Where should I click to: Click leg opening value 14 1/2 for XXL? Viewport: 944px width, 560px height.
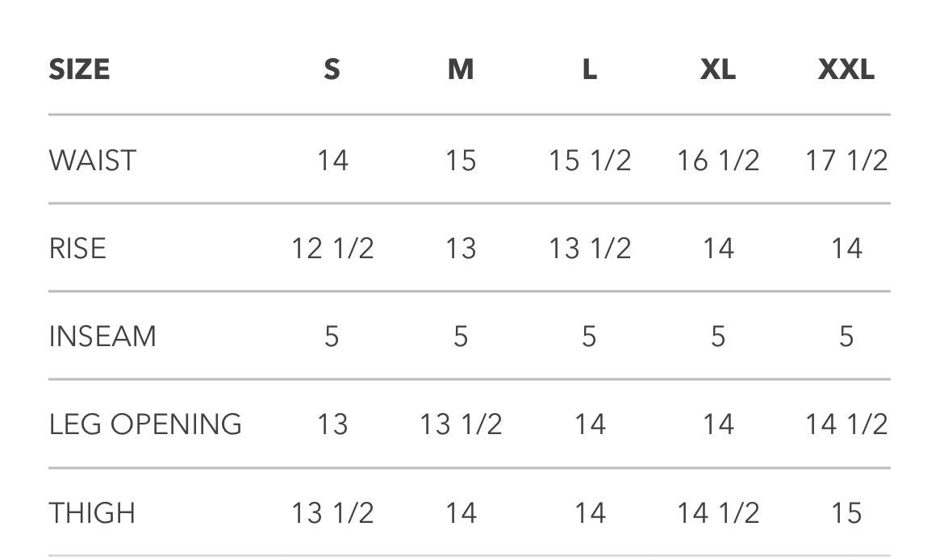pos(846,424)
